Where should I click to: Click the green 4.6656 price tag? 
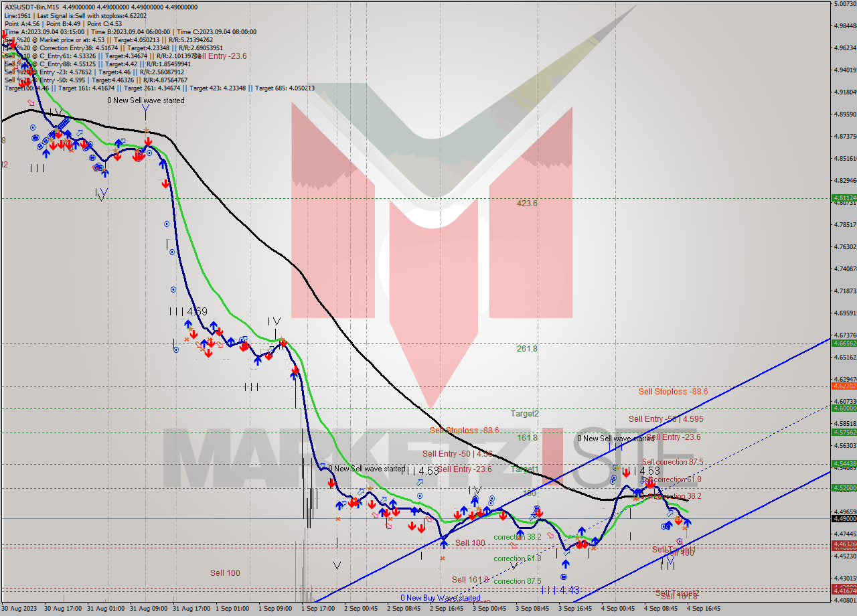coord(844,343)
